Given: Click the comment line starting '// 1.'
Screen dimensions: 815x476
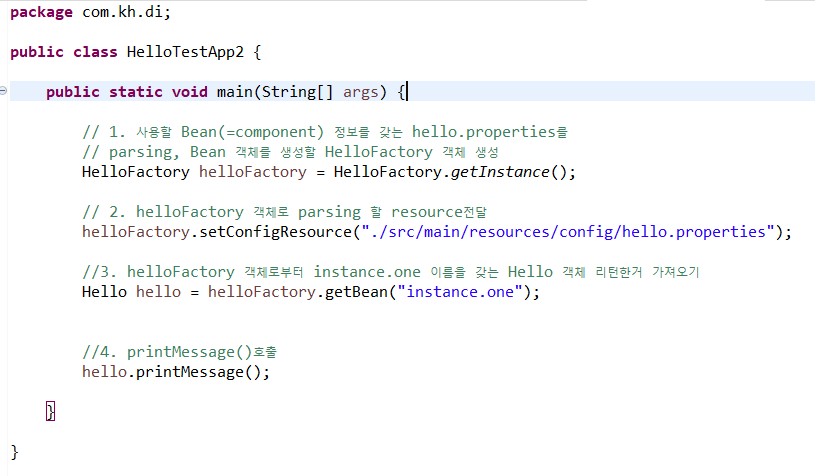Looking at the screenshot, I should [x=325, y=132].
